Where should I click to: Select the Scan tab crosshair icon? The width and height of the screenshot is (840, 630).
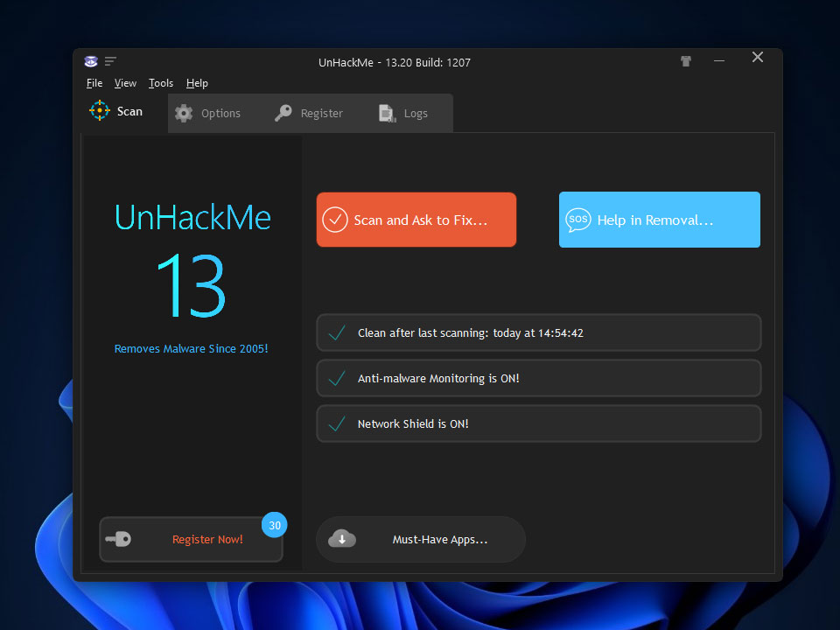click(99, 111)
